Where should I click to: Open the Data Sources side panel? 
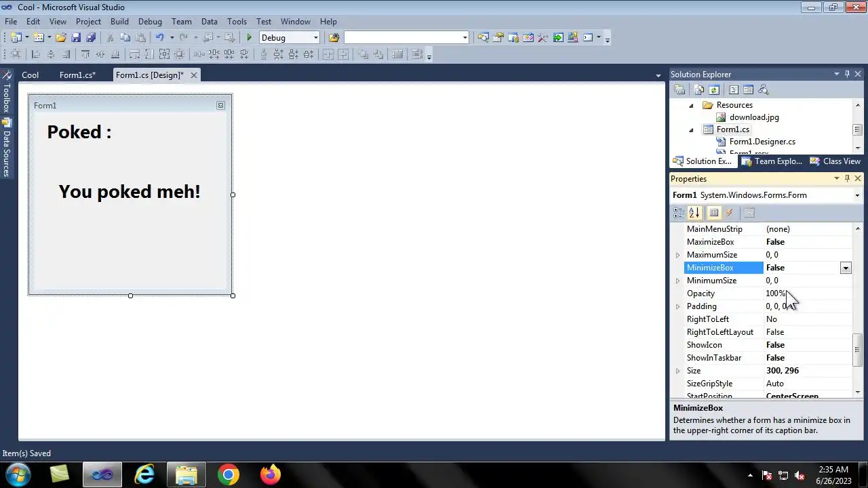6,148
